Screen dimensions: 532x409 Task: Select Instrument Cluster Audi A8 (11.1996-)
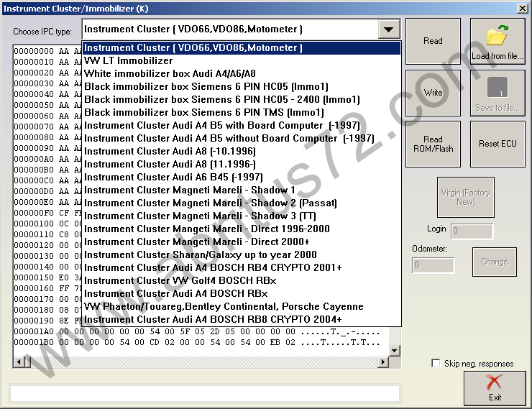coord(242,164)
